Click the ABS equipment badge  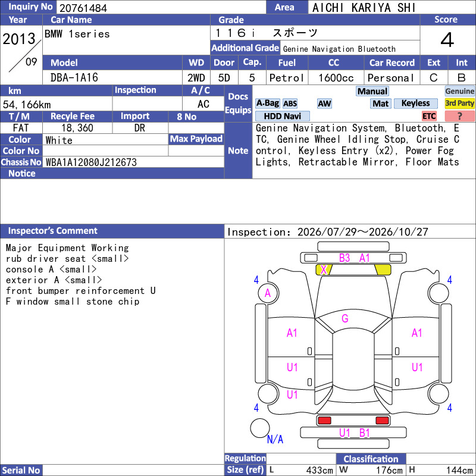[x=290, y=104]
